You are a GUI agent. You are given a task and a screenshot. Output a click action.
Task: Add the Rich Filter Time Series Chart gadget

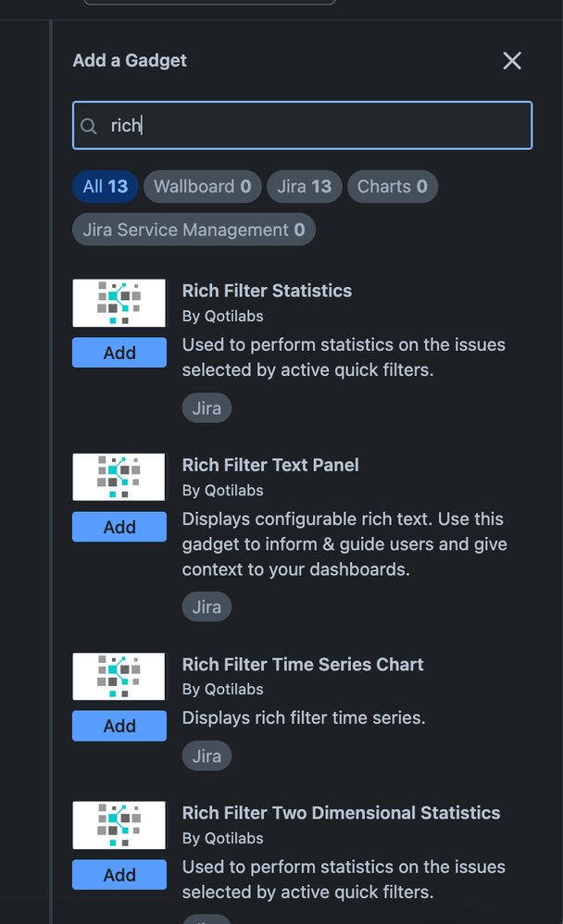pyautogui.click(x=119, y=726)
